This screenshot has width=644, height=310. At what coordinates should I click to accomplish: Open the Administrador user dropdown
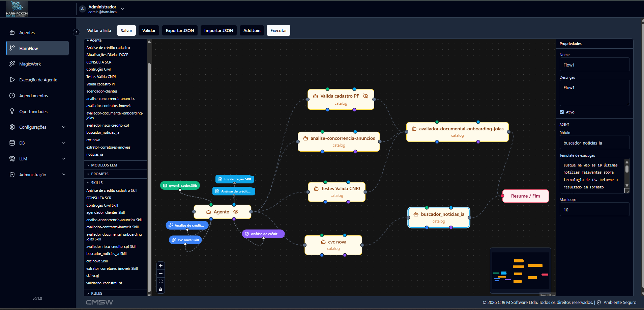click(x=122, y=9)
